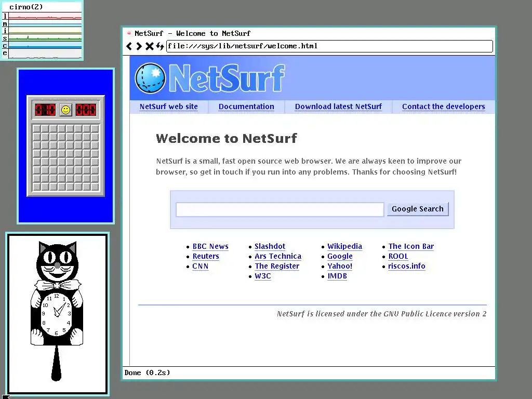Visit the Ars Technica link
This screenshot has height=399, width=532.
(x=278, y=256)
